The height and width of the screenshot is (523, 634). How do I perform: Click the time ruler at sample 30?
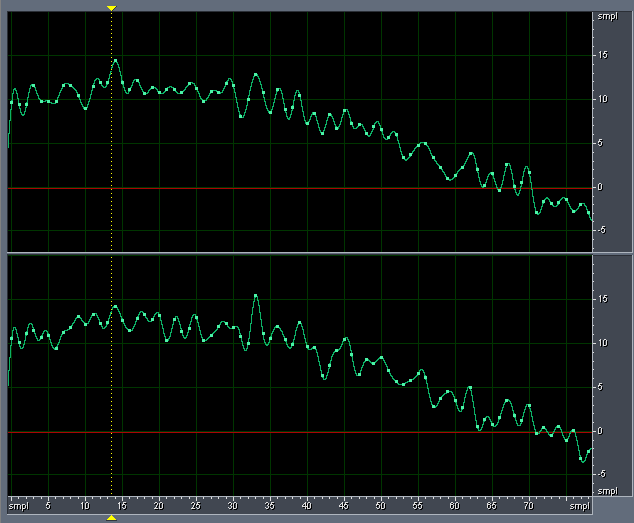coord(233,506)
